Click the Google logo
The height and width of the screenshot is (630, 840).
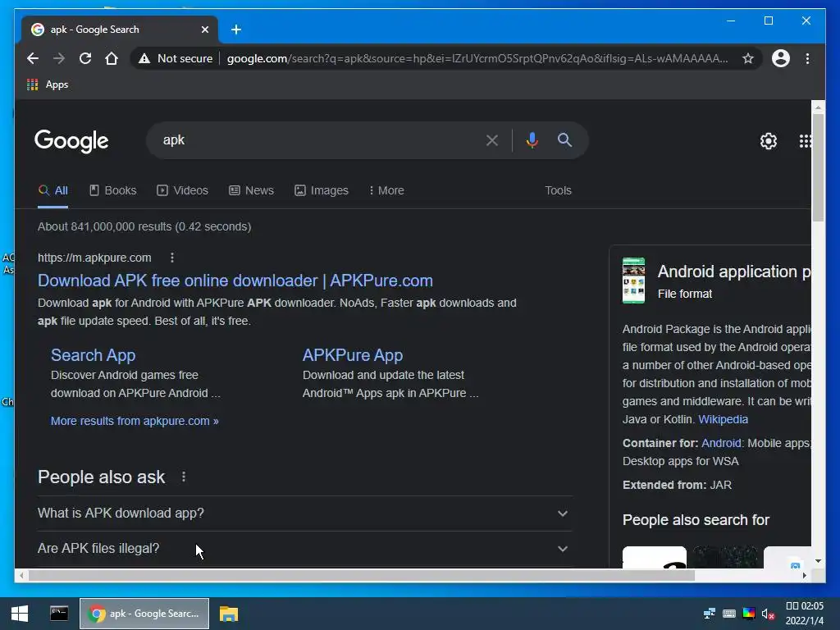point(71,141)
